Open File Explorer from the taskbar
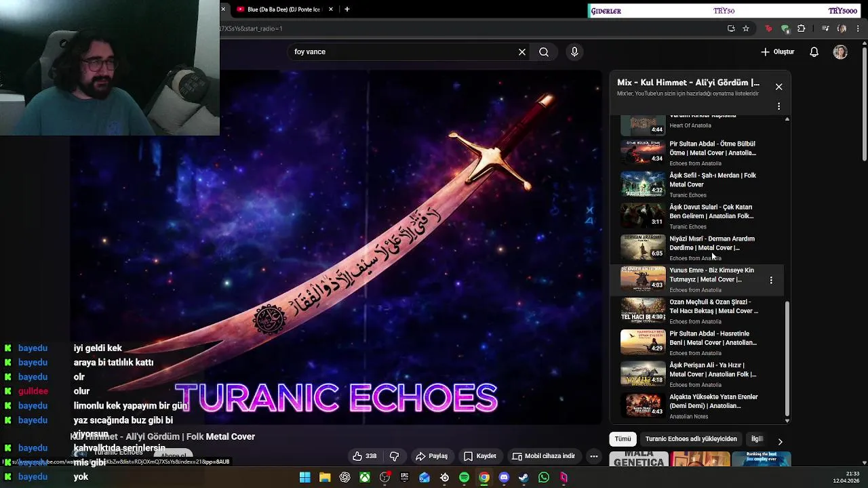This screenshot has height=488, width=868. [325, 478]
